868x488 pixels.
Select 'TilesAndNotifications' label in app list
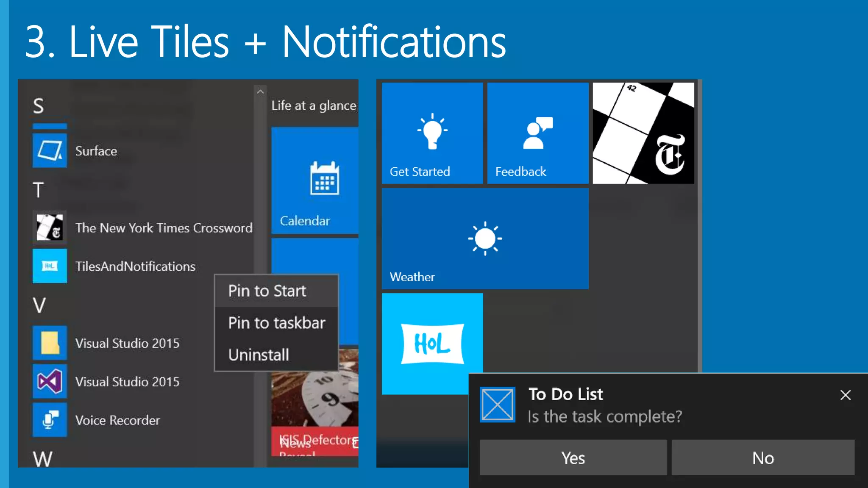click(x=135, y=266)
